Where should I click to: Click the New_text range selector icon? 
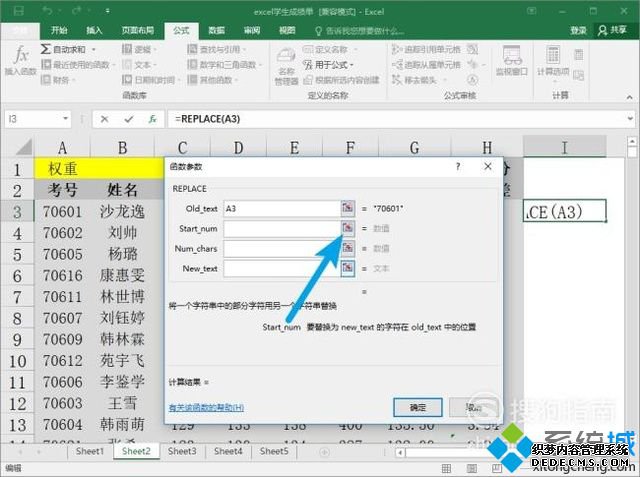tap(348, 268)
